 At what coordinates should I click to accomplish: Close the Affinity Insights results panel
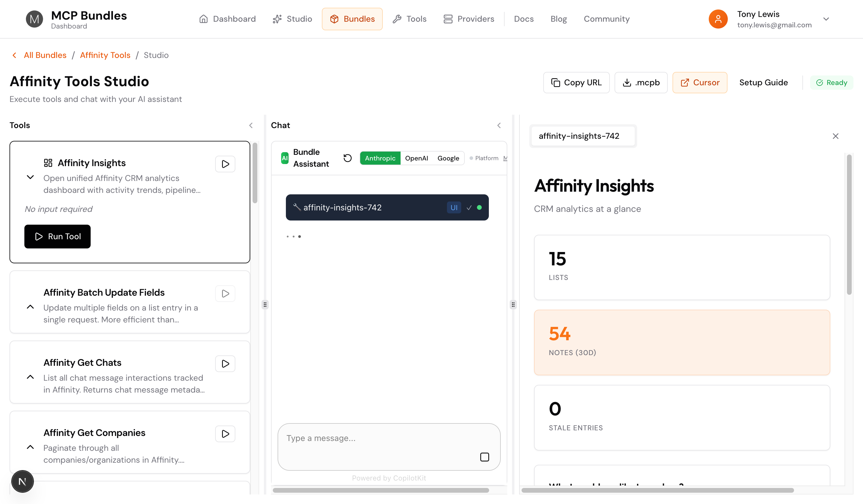click(x=836, y=136)
